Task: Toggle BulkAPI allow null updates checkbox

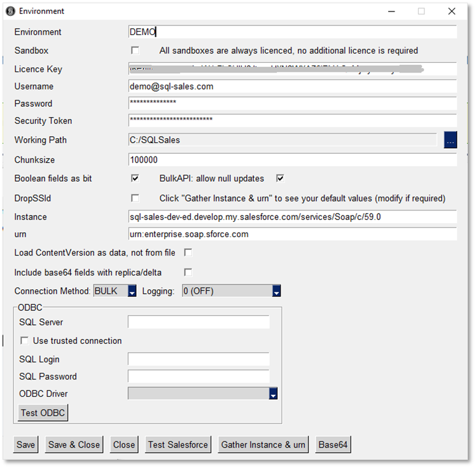Action: (x=280, y=178)
